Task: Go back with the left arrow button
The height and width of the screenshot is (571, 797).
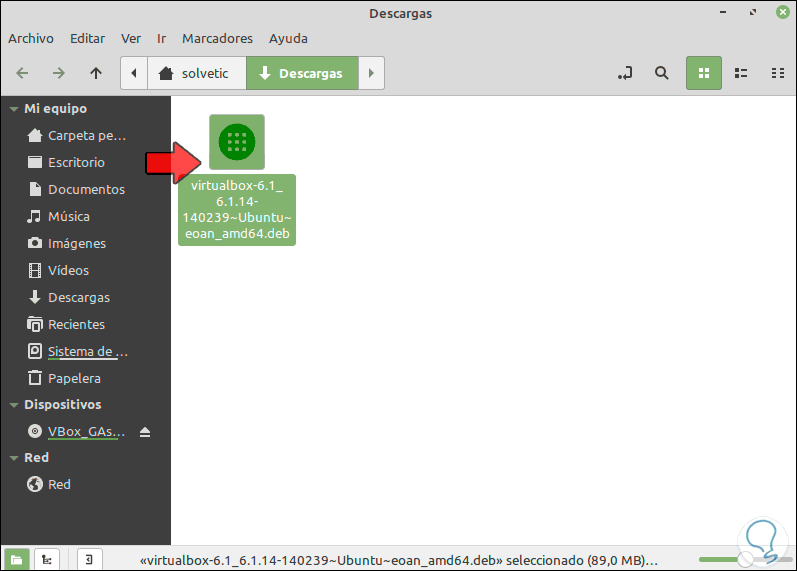Action: point(22,73)
